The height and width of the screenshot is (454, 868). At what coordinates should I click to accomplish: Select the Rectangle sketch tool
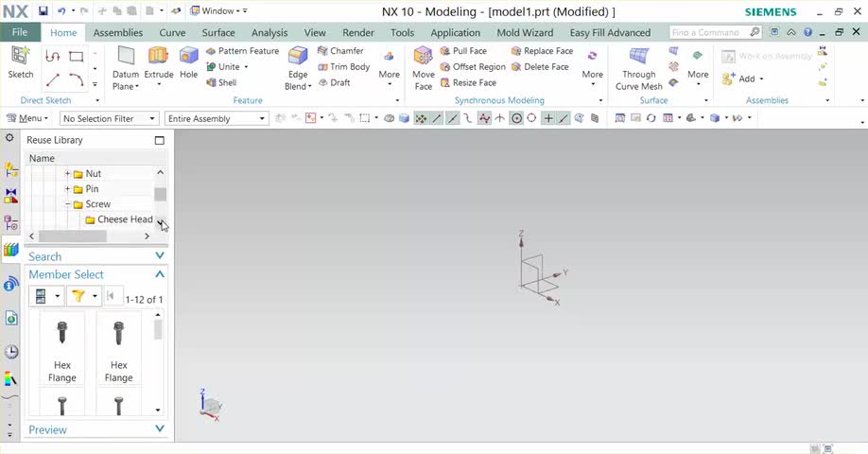tap(76, 56)
